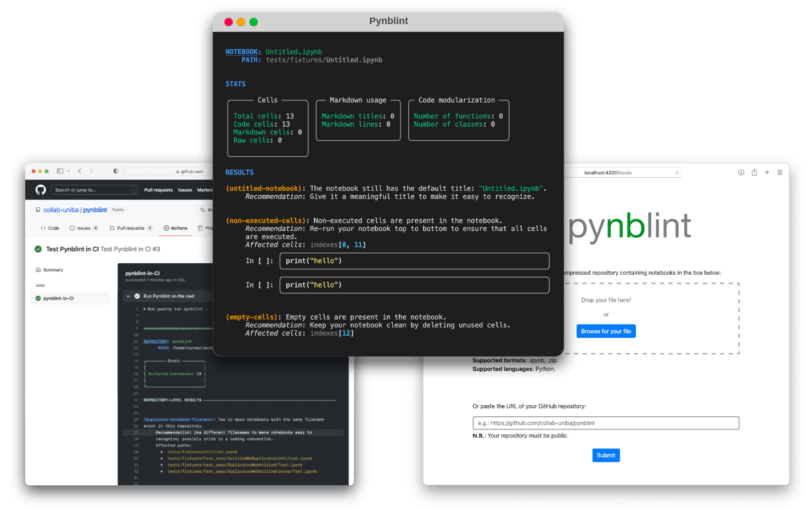Screen dimensions: 812x510
Task: Click 'Number of functions: 0' in Code modularization
Action: 458,116
